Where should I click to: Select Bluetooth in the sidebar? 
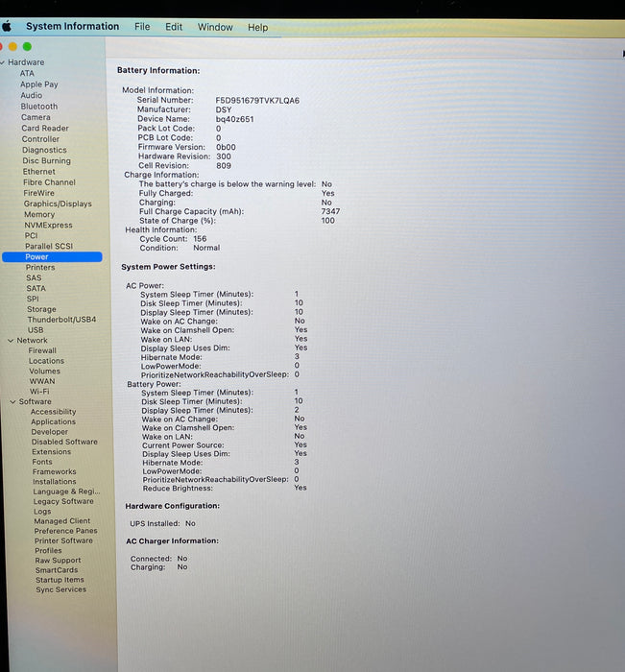coord(39,107)
